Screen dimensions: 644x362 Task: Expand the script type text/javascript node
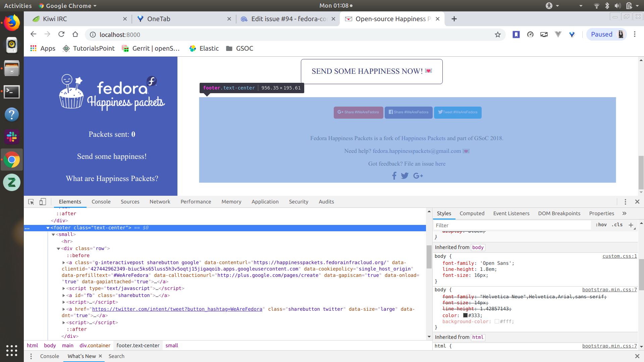(x=64, y=289)
